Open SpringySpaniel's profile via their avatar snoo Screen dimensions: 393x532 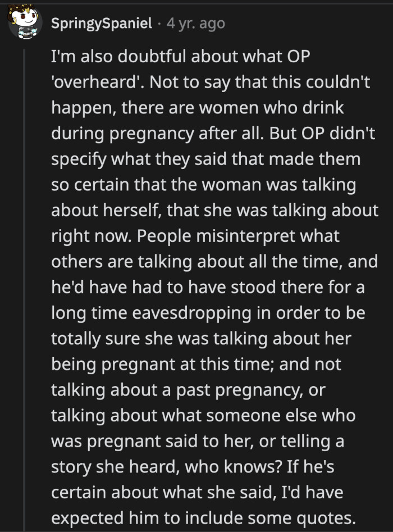(x=24, y=24)
